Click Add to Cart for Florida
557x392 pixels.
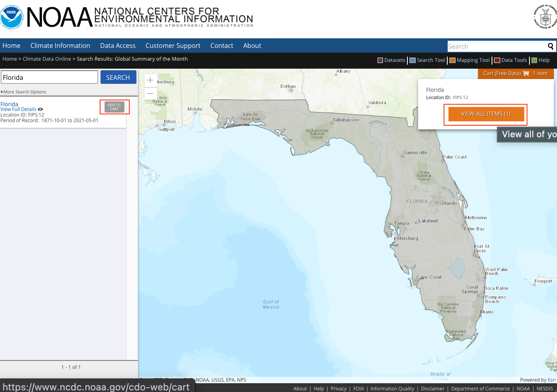[x=114, y=107]
